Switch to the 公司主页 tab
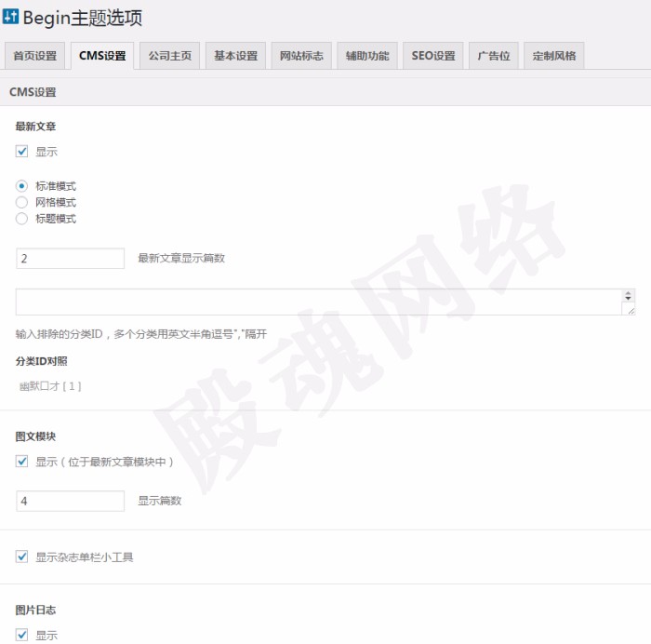Screen dimensions: 651x644 click(x=170, y=56)
